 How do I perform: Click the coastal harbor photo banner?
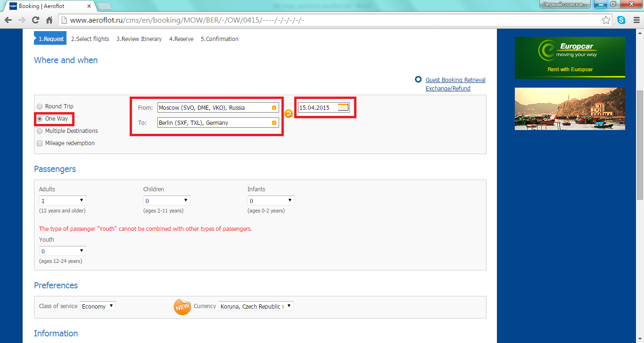570,109
